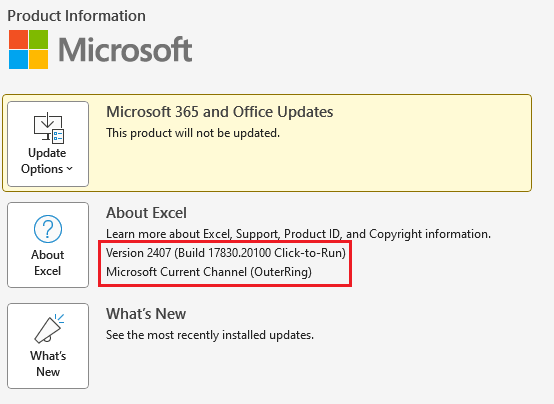Viewport: 554px width, 404px height.
Task: Select the What's New button label
Action: [48, 364]
